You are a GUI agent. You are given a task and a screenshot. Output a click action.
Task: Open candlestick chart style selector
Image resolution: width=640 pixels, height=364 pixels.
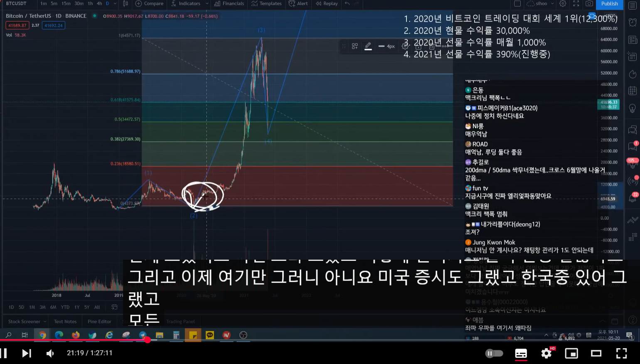tap(126, 4)
